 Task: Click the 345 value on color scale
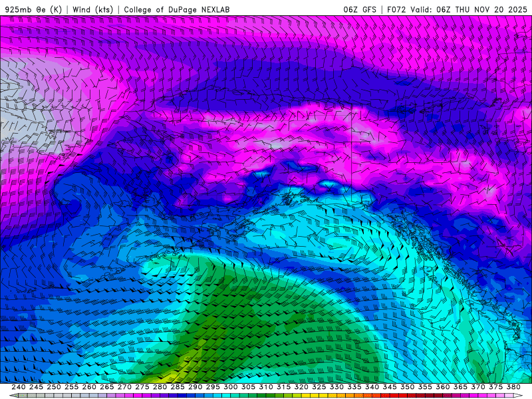click(x=390, y=387)
